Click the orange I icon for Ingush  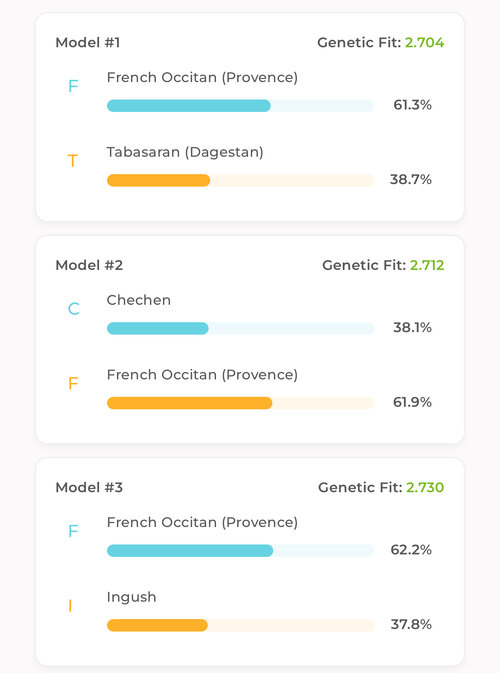click(x=70, y=606)
